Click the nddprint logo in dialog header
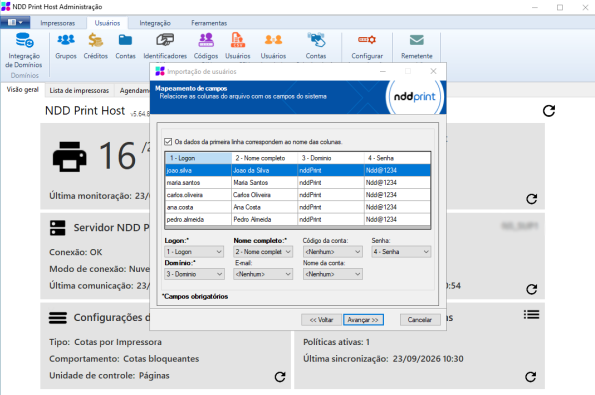This screenshot has height=395, width=595. click(415, 97)
